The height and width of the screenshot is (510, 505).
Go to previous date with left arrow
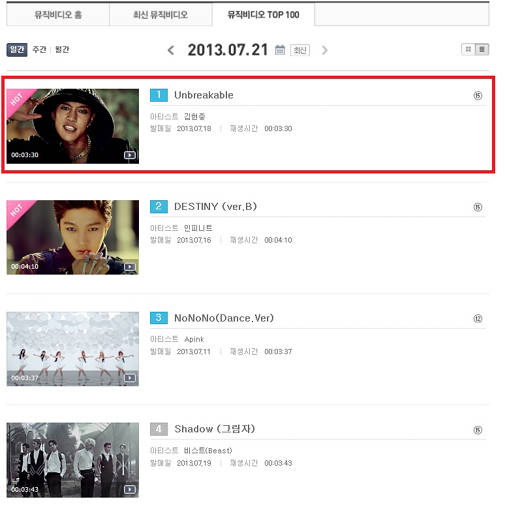[171, 50]
